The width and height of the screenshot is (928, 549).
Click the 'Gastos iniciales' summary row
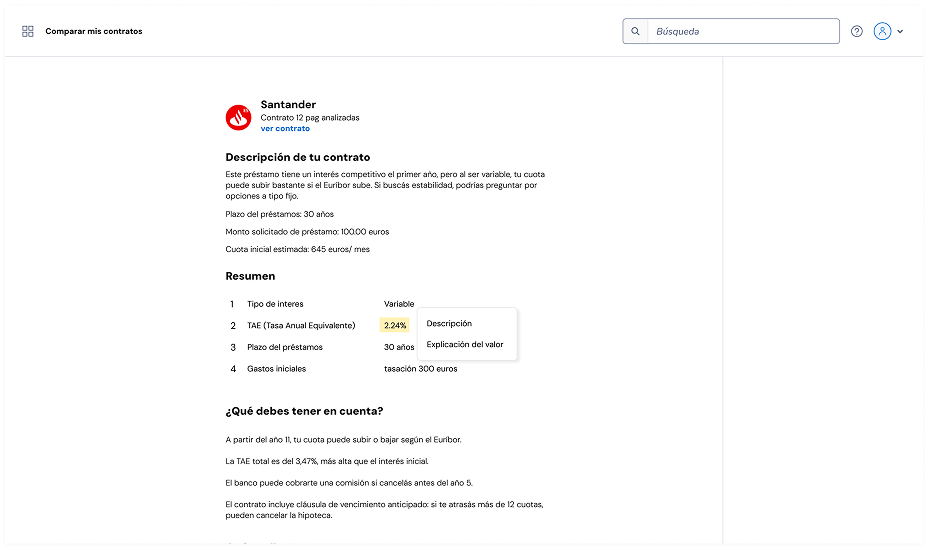click(277, 369)
